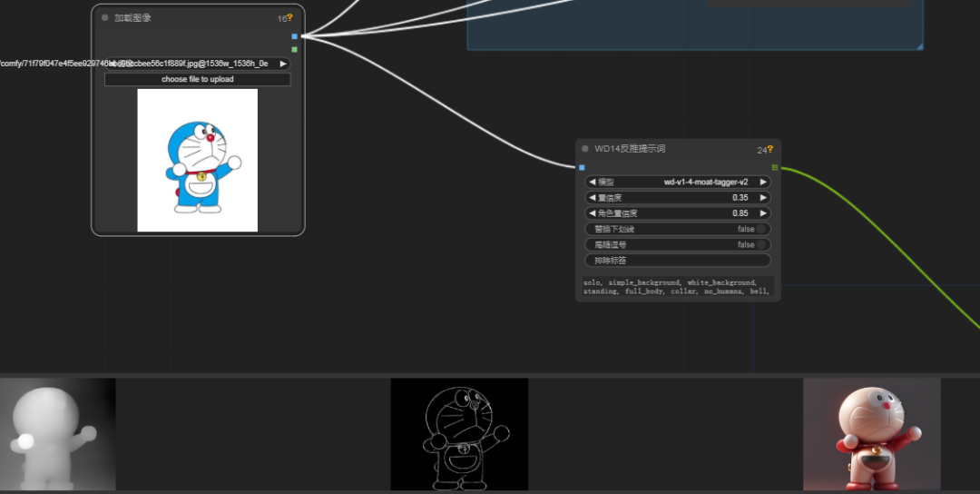Screen dimensions: 980x494
Task: Click choose file to upload button
Action: tap(198, 79)
